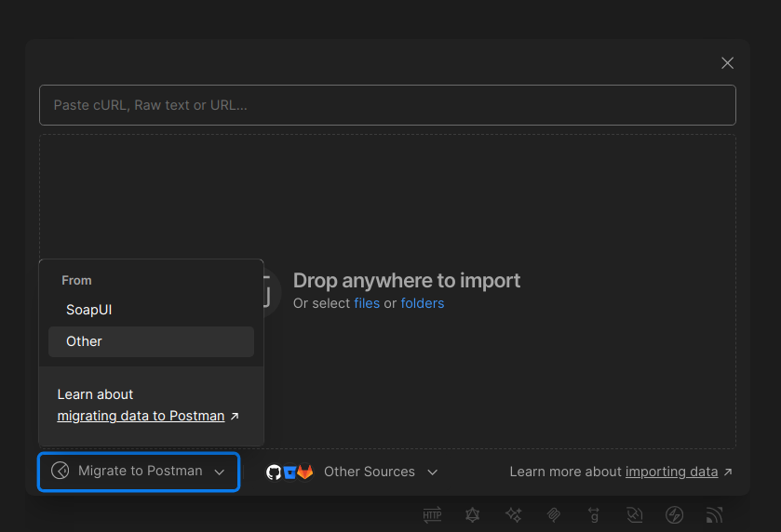Choose Other from the From menu
The image size is (781, 532).
(151, 341)
